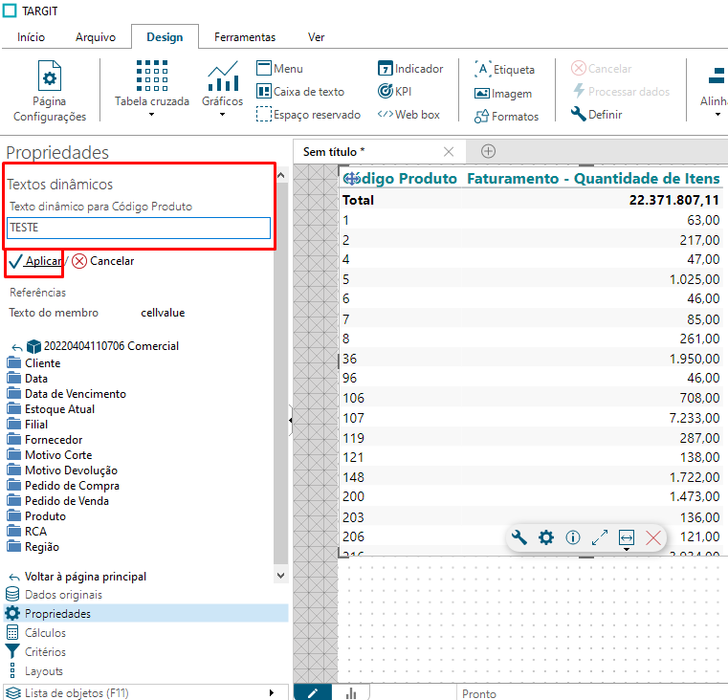Open Critérios section
728x700 pixels.
pos(35,652)
